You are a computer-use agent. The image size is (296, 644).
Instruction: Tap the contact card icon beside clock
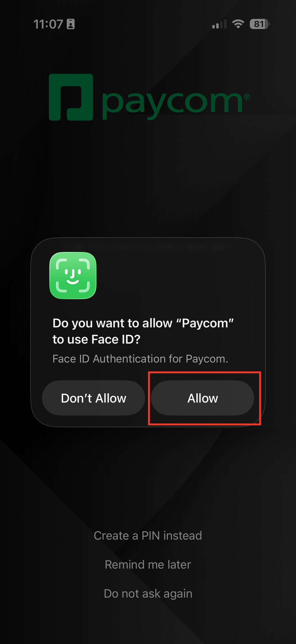71,24
